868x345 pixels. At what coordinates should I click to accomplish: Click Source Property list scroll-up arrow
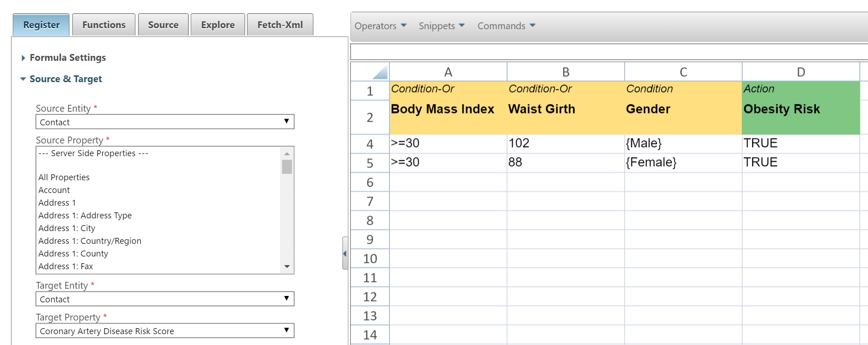(x=287, y=153)
